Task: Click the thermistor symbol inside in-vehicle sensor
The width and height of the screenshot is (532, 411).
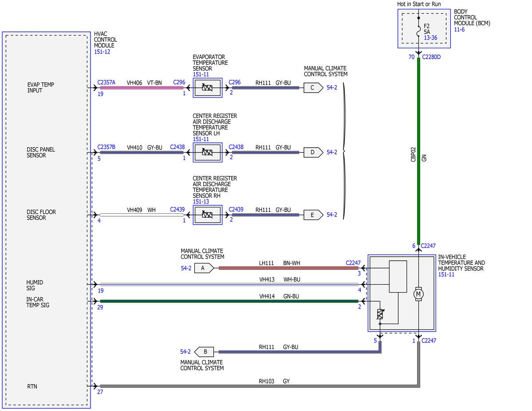Action: (380, 314)
